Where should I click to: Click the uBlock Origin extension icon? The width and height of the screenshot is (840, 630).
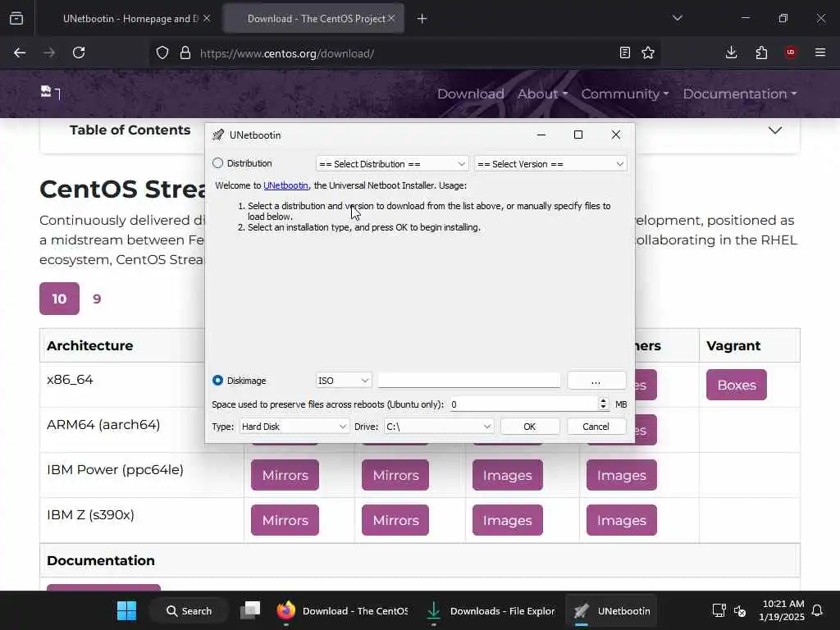coord(791,52)
